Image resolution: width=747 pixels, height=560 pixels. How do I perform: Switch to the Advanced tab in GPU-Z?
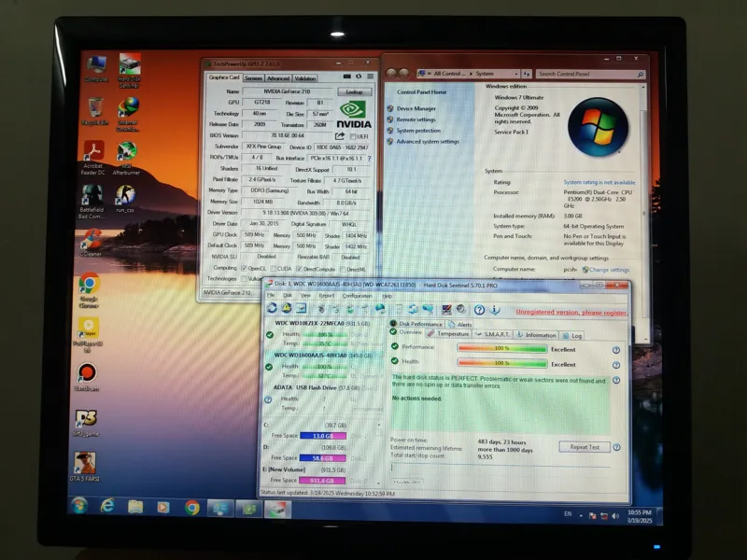(277, 78)
